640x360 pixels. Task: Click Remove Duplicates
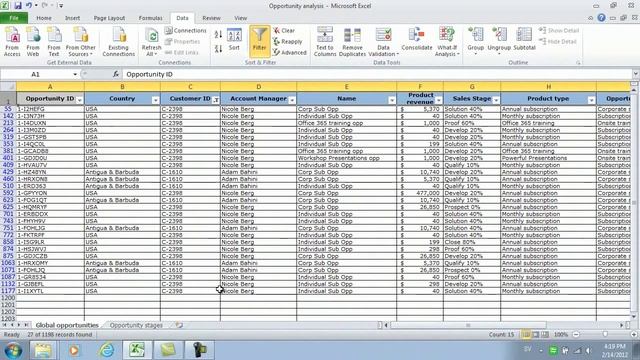point(352,41)
